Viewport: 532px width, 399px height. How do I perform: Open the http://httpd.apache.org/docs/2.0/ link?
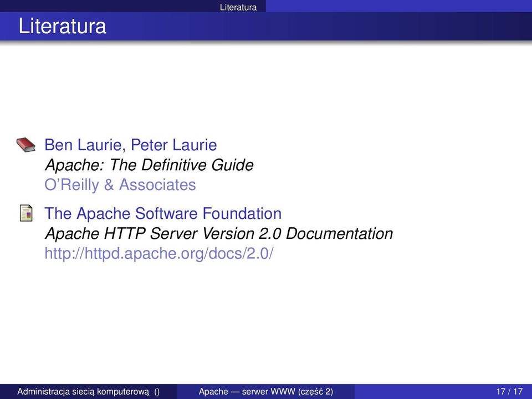159,253
